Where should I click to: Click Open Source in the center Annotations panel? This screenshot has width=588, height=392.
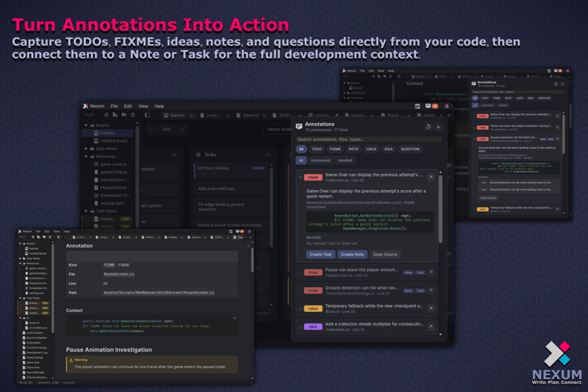[x=385, y=254]
